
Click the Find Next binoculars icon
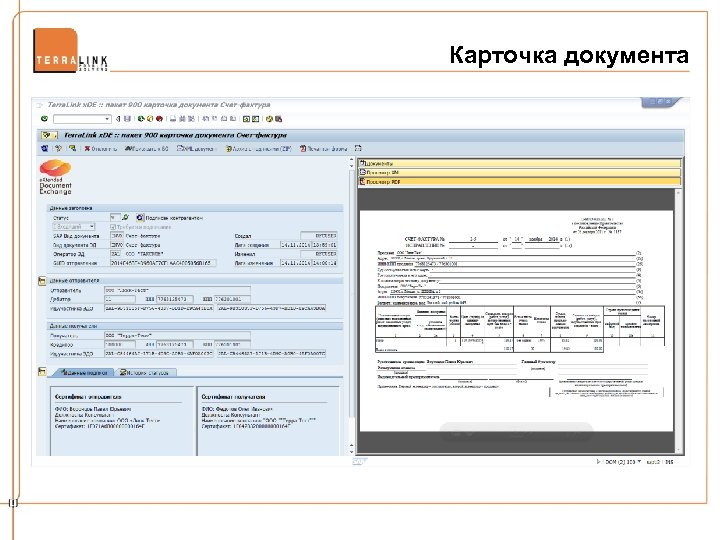[191, 119]
